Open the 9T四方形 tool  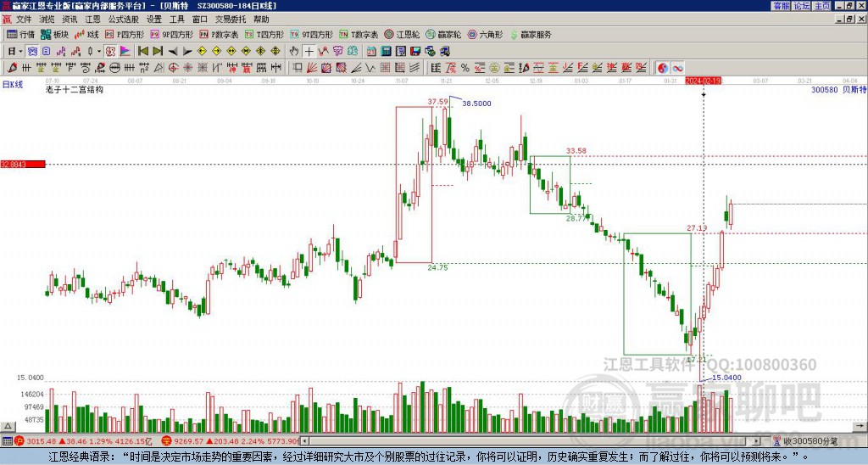(312, 34)
